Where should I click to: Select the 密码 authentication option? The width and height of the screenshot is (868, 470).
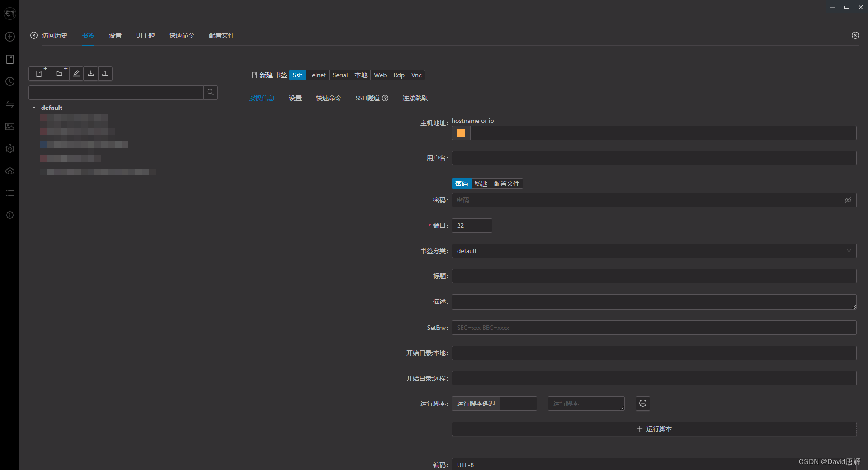[x=462, y=183]
